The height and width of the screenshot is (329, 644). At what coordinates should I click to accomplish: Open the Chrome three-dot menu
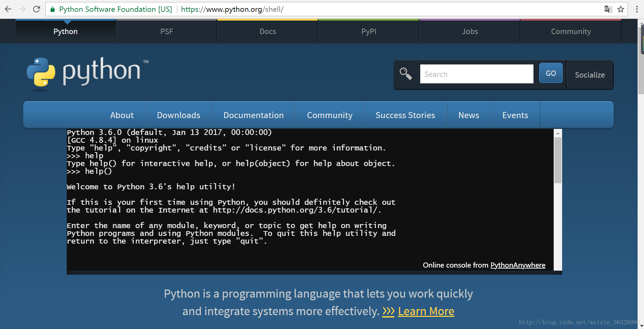pyautogui.click(x=637, y=9)
